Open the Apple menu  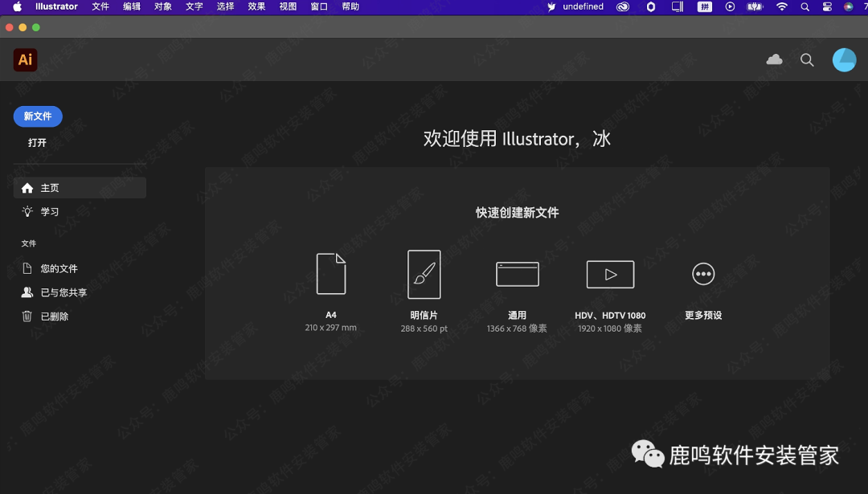tap(17, 6)
